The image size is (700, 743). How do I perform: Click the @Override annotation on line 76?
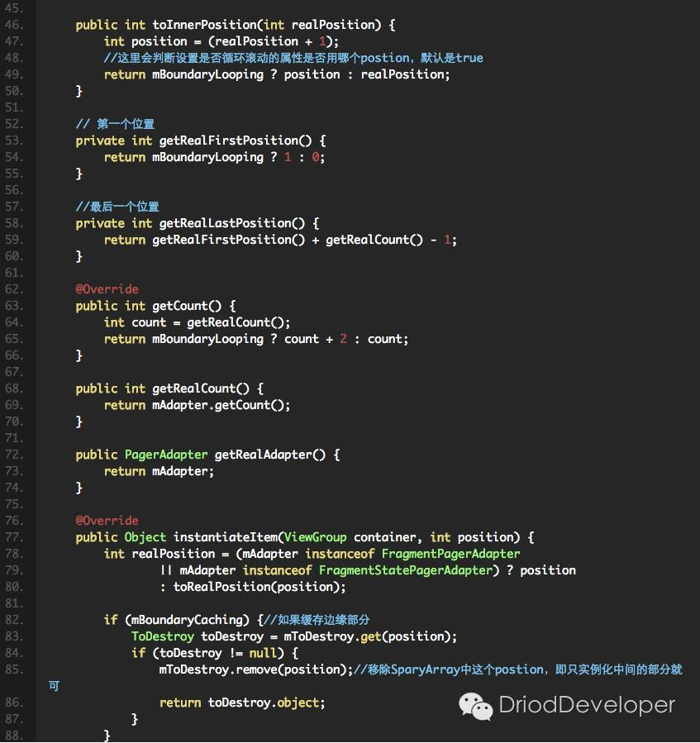click(107, 521)
